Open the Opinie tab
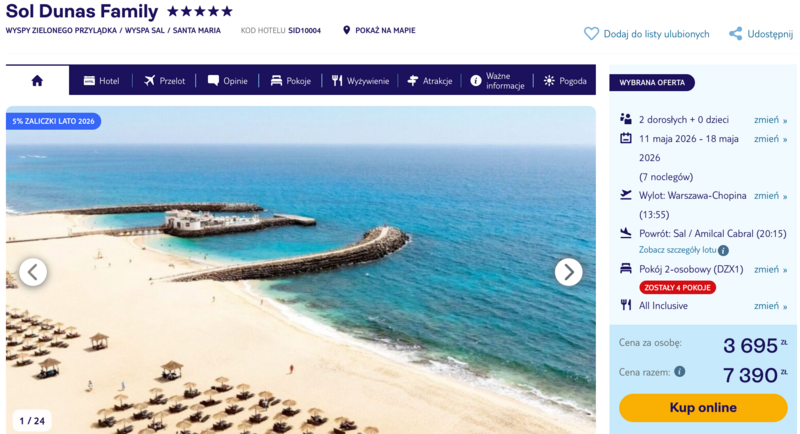 pyautogui.click(x=228, y=81)
